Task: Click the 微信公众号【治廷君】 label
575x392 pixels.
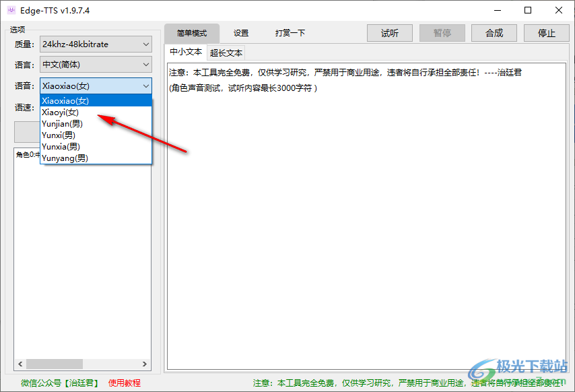Action: click(60, 383)
